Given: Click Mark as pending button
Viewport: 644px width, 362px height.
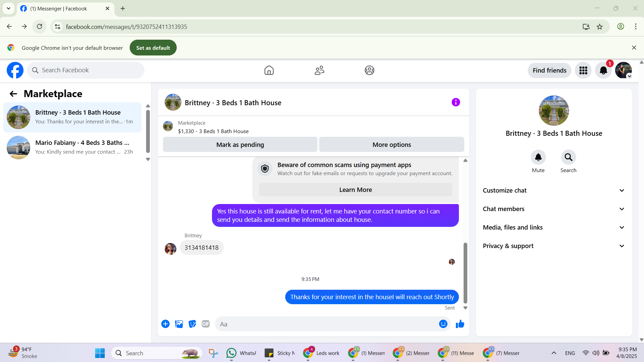Looking at the screenshot, I should 240,145.
